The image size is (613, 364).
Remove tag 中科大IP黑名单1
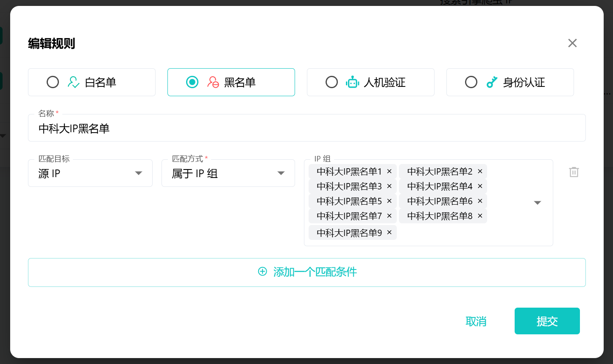pyautogui.click(x=389, y=171)
